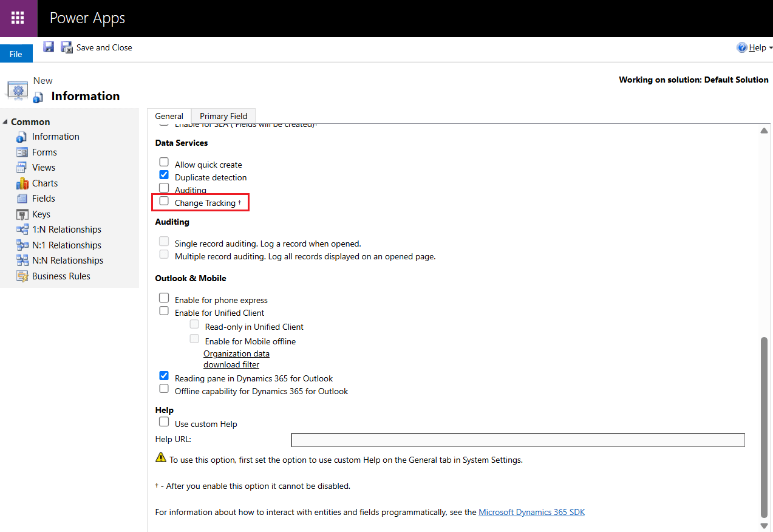Screen dimensions: 773x532
Task: Enable the Change Tracking checkbox
Action: point(164,201)
